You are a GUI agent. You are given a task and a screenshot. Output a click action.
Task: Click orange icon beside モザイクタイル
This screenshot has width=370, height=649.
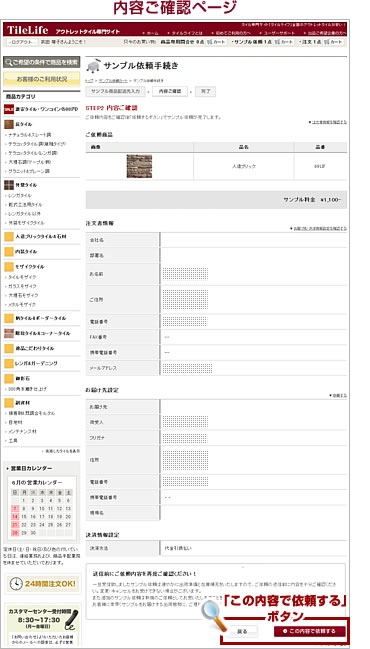pos(9,267)
